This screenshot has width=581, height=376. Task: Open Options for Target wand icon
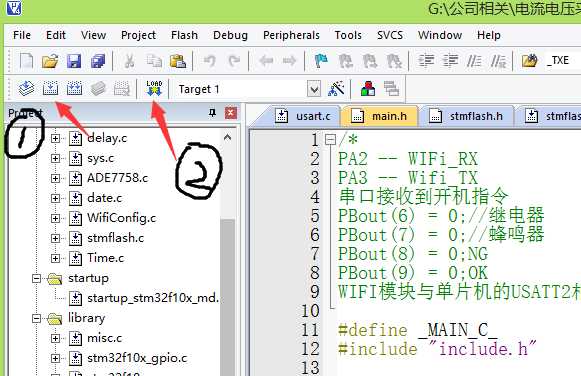point(336,89)
